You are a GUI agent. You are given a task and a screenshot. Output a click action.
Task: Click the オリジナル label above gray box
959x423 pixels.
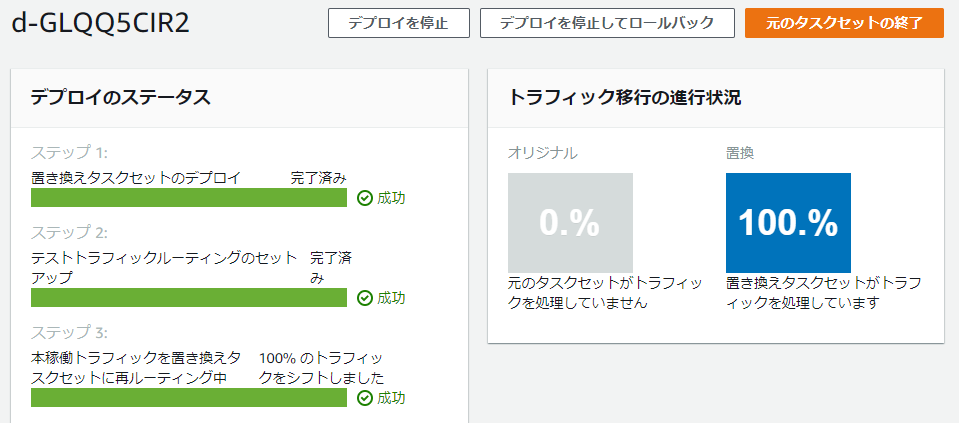543,153
